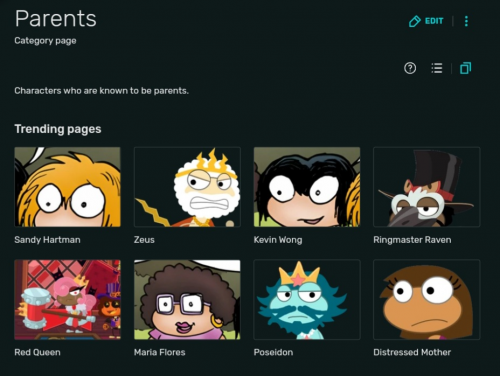Click the EDIT text label

(x=434, y=21)
